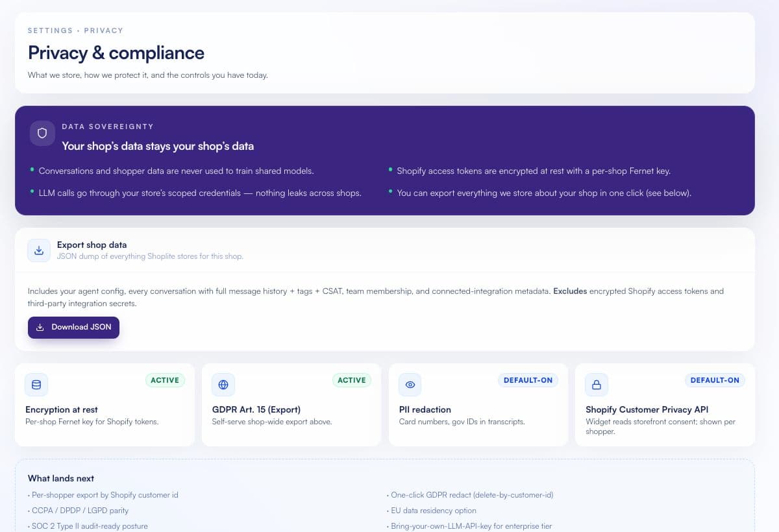The image size is (779, 532).
Task: Click 'Conversations and shopper data are never used' bullet
Action: (x=176, y=171)
